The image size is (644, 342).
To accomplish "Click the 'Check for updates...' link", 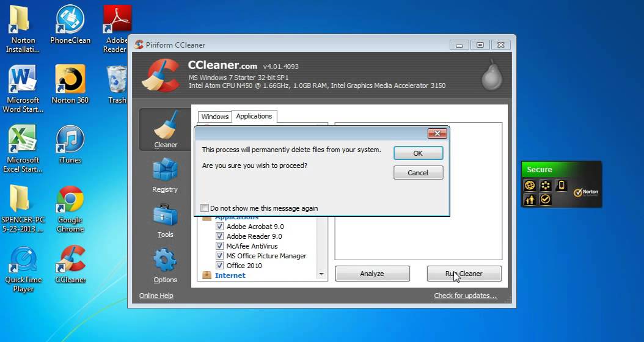I will tap(466, 296).
